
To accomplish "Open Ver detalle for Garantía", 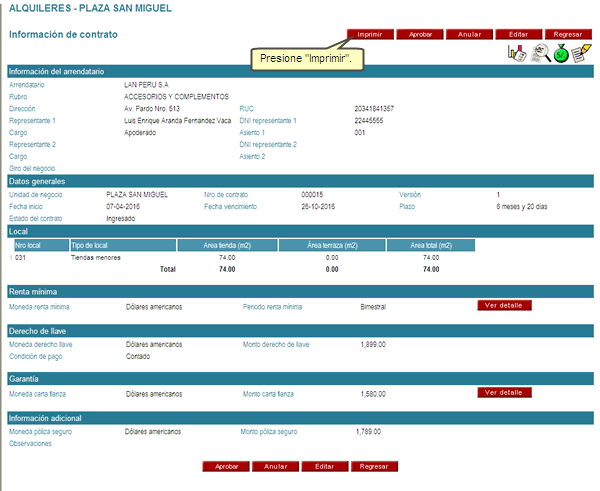I will pyautogui.click(x=504, y=393).
